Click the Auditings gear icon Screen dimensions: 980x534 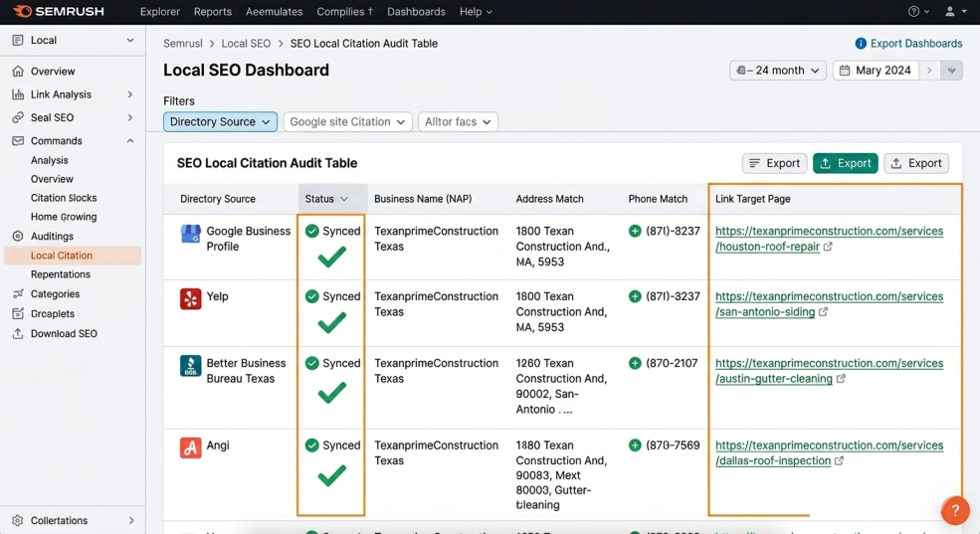(18, 236)
